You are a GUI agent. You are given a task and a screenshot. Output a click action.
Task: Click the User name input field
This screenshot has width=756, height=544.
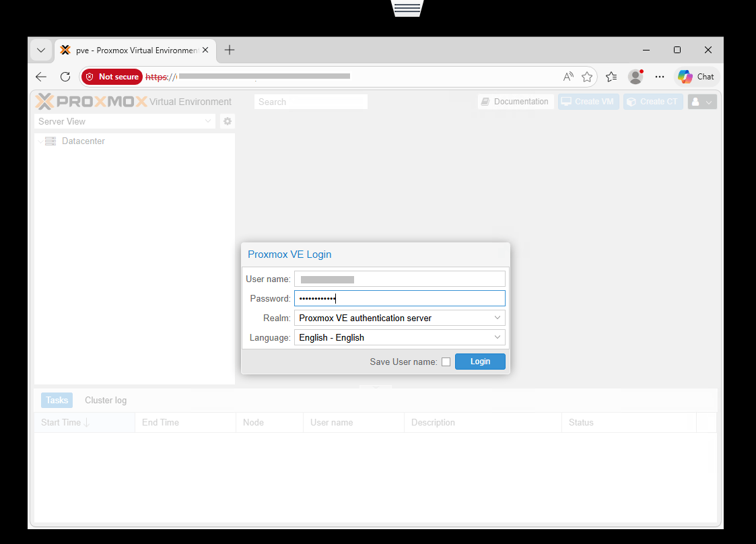[x=400, y=279]
